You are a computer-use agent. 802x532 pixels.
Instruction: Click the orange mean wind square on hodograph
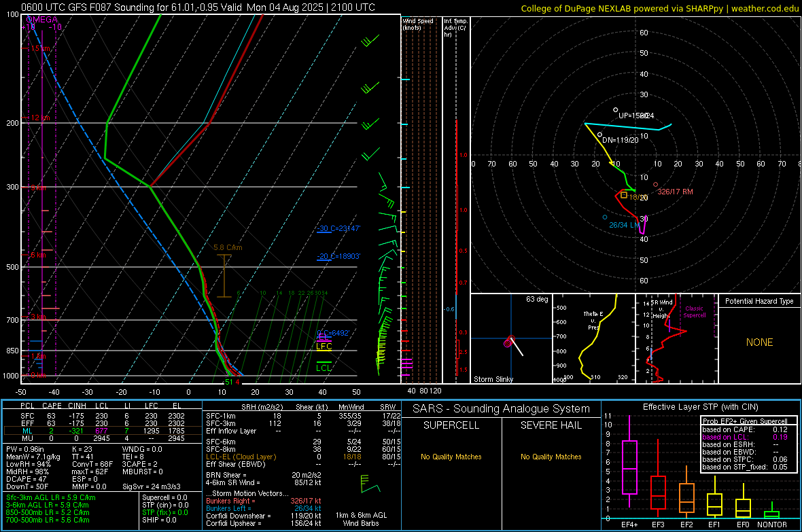(x=623, y=195)
